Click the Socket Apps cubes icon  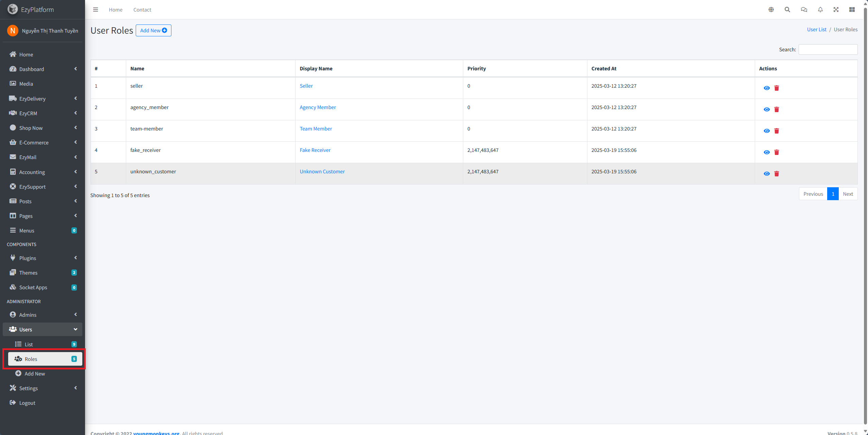click(13, 287)
